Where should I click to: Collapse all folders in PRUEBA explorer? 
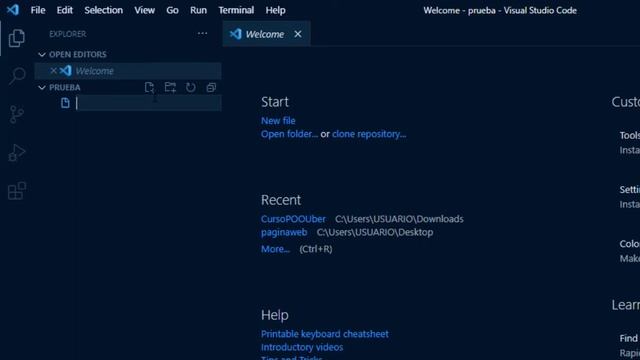pyautogui.click(x=211, y=87)
